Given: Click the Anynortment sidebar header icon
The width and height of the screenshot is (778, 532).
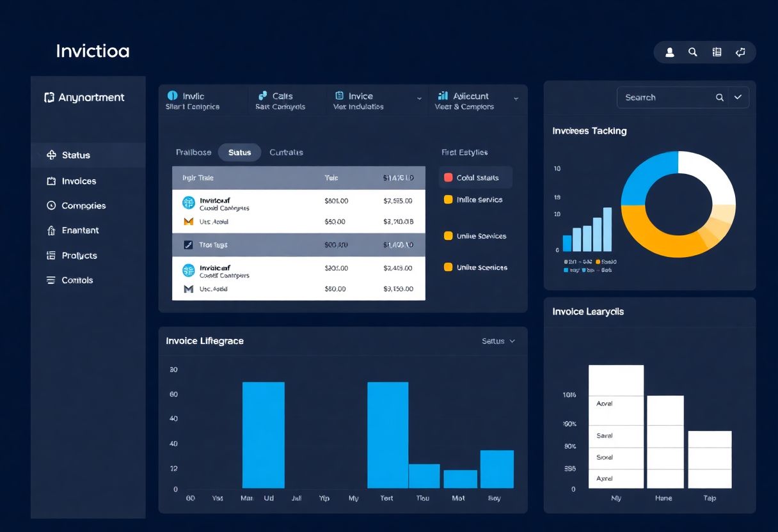Looking at the screenshot, I should point(49,98).
